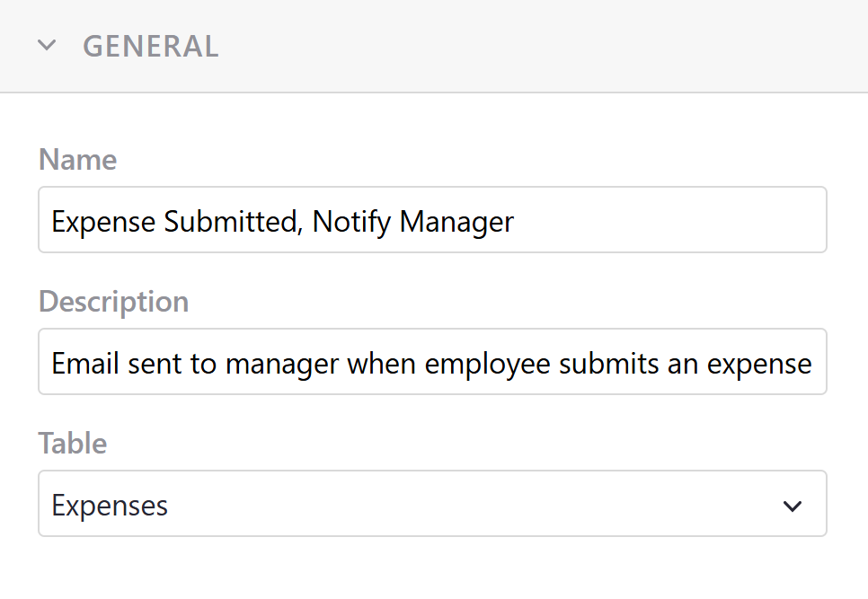Viewport: 868px width, 599px height.
Task: Click the Description field label
Action: [x=113, y=302]
